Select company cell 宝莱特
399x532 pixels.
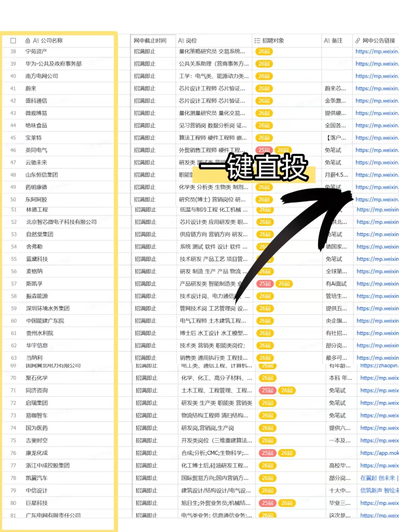34,138
